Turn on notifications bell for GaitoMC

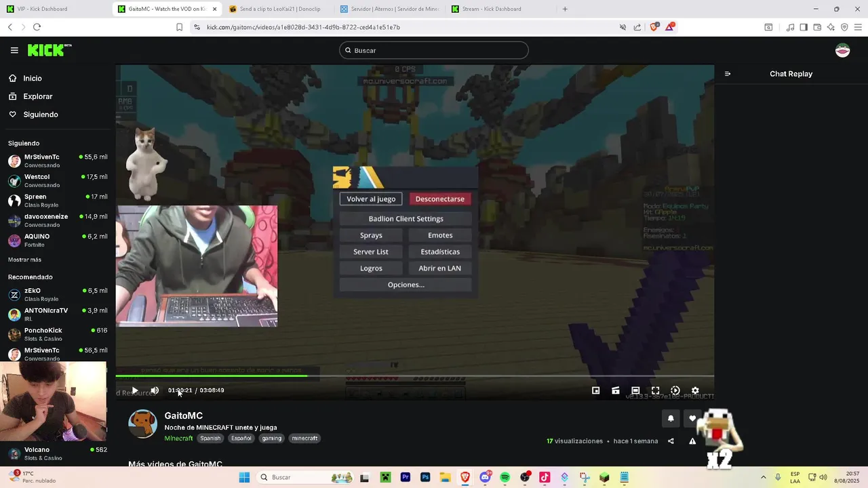click(671, 418)
